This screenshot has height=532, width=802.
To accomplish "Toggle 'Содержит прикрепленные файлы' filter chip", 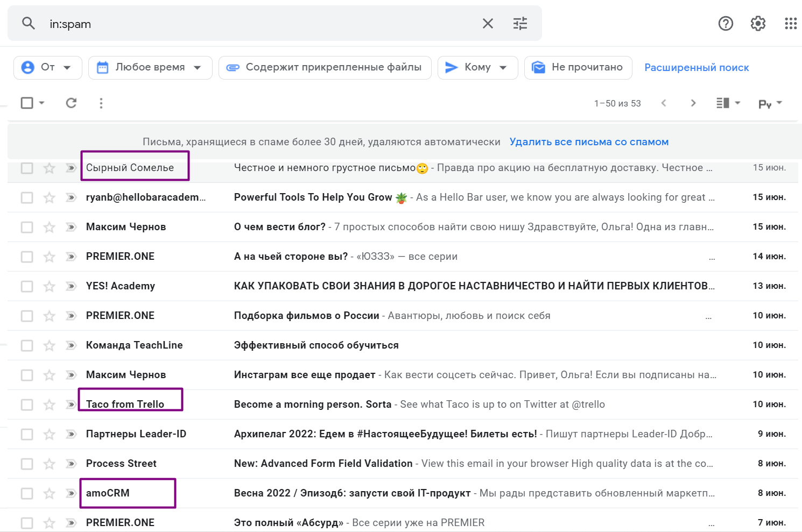I will [x=325, y=67].
